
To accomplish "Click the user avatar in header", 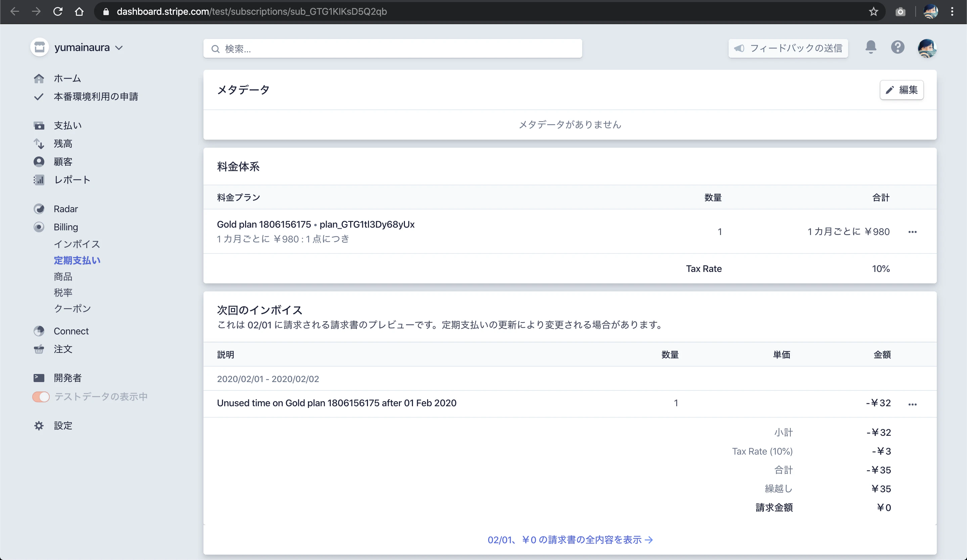I will [927, 48].
